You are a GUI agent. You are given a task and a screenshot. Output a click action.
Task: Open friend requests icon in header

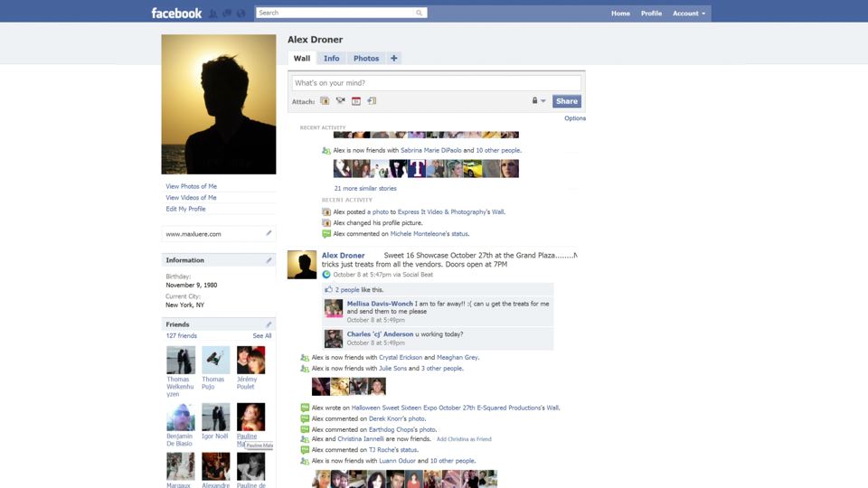[213, 14]
